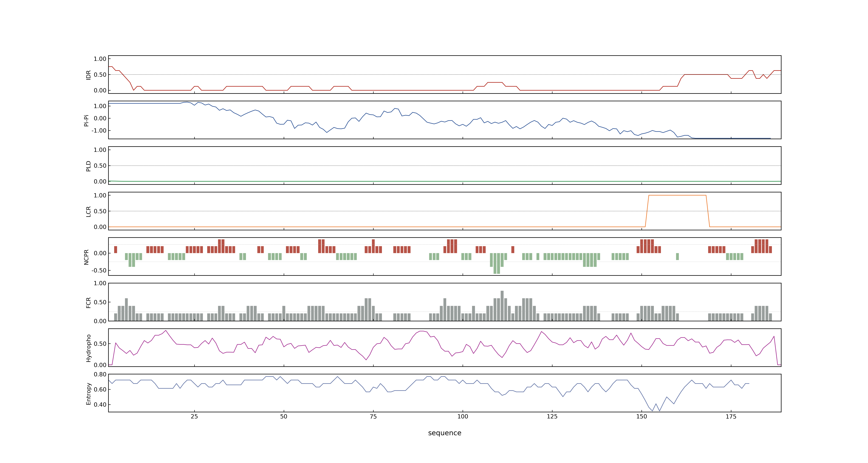The image size is (868, 463).
Task: Click the LCR plateau at value 1.00
Action: pos(677,195)
